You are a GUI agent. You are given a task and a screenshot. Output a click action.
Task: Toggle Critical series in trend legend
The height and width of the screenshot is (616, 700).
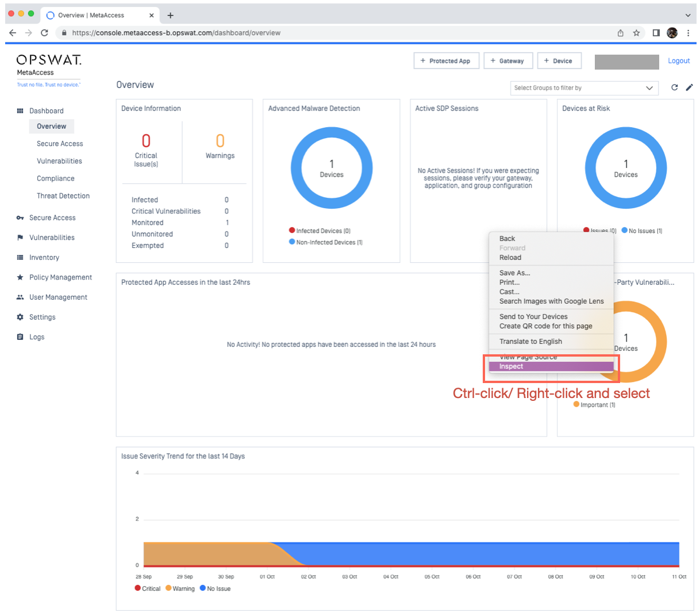click(x=148, y=588)
